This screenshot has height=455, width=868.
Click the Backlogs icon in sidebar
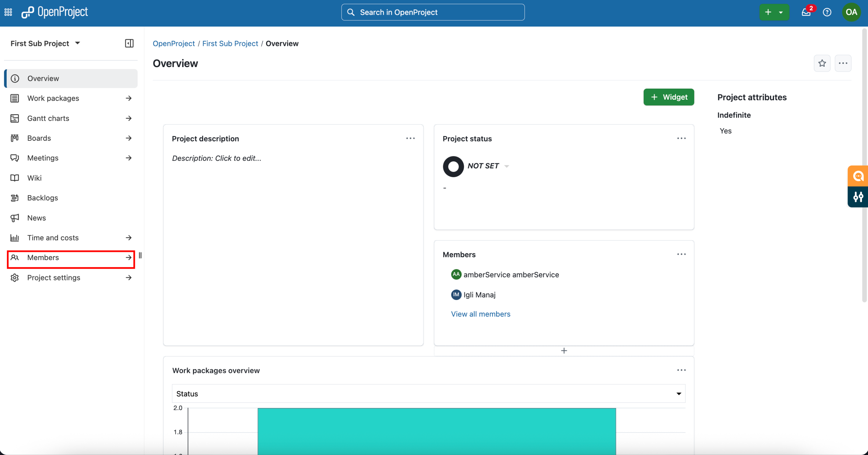pos(15,198)
